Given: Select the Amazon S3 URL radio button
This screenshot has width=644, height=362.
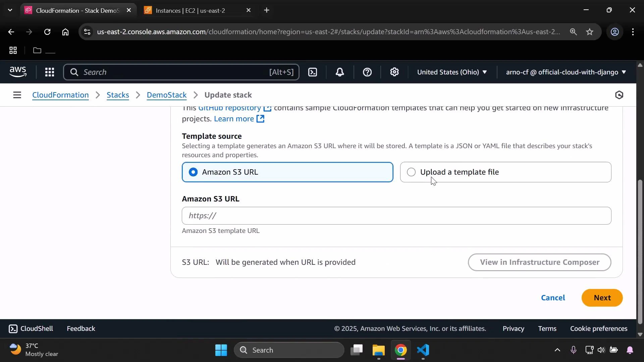Looking at the screenshot, I should pyautogui.click(x=193, y=172).
